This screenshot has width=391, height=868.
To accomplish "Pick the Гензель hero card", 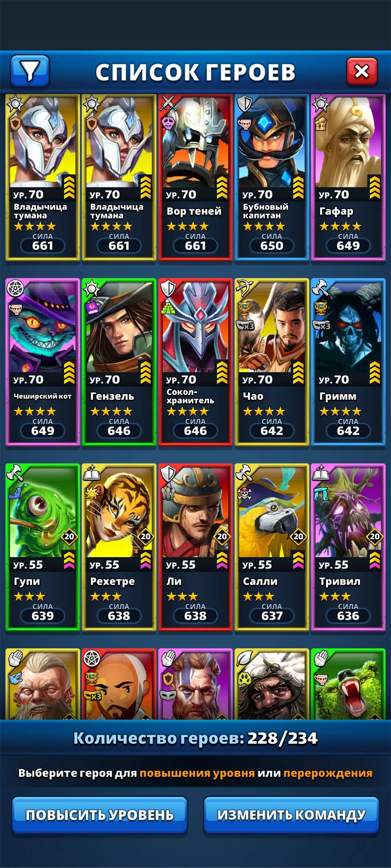I will [119, 362].
